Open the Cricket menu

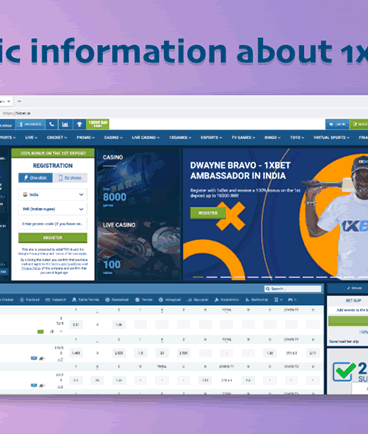pos(57,137)
